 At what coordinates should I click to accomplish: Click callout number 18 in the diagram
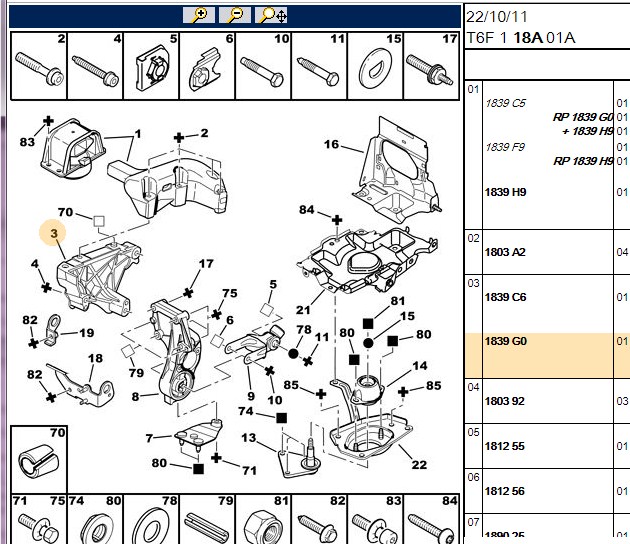[x=95, y=358]
